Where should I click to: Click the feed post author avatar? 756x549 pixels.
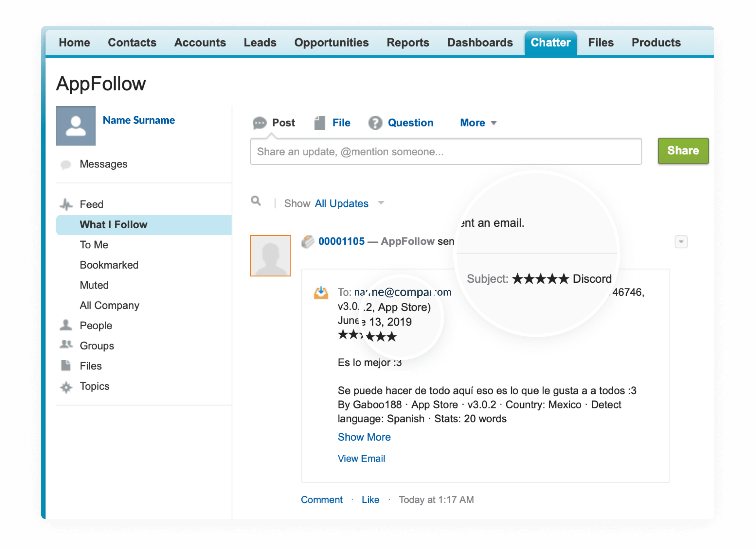[x=270, y=256]
